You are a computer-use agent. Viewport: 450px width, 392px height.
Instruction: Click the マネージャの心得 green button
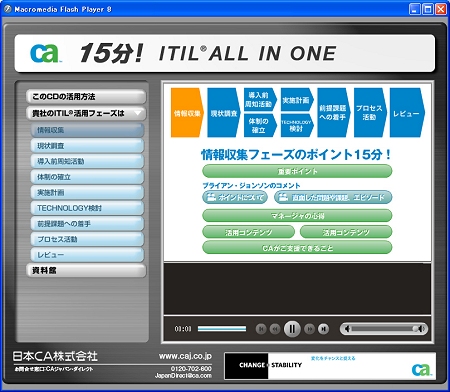coord(297,216)
